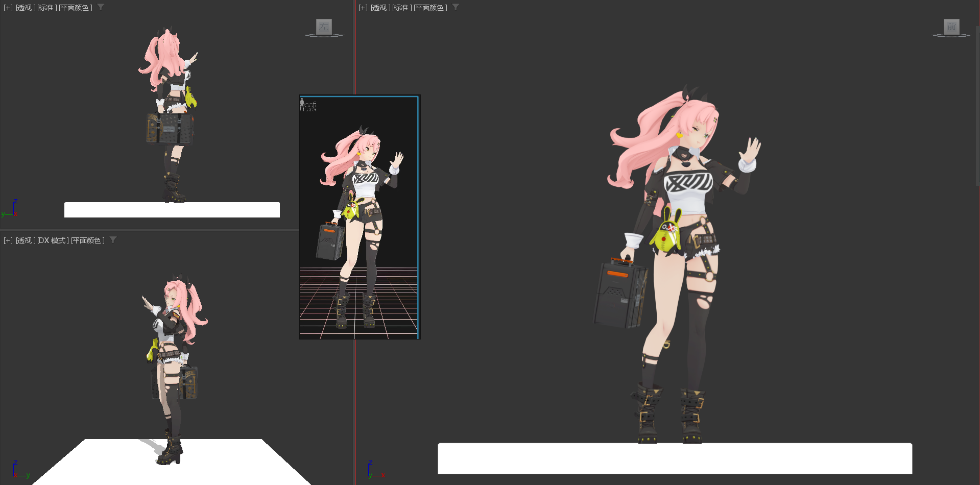Image resolution: width=980 pixels, height=485 pixels.
Task: Select the white ground plane in right viewport
Action: [675, 458]
